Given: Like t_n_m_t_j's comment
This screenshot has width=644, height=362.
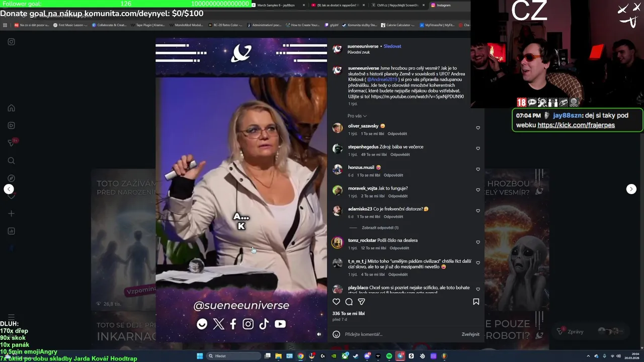Looking at the screenshot, I should pos(478,263).
